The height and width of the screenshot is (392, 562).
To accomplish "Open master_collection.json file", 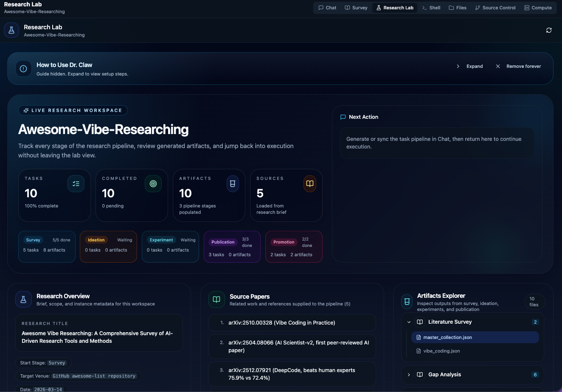I will [447, 337].
